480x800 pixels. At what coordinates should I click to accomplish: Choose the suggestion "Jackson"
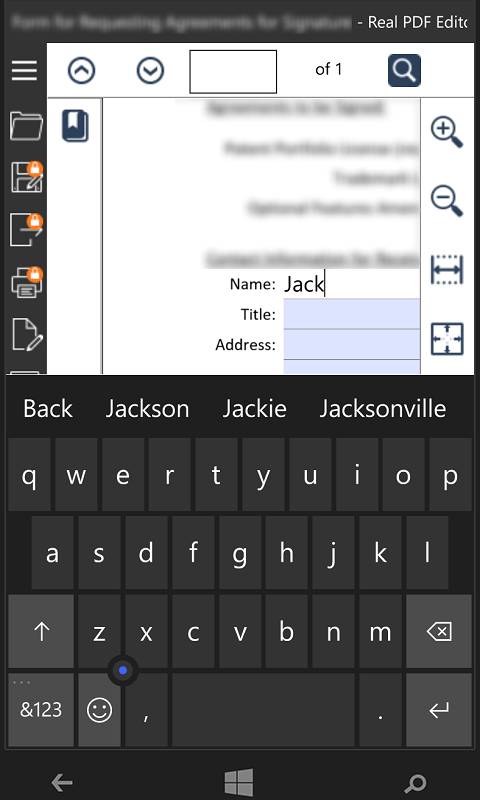coord(147,409)
